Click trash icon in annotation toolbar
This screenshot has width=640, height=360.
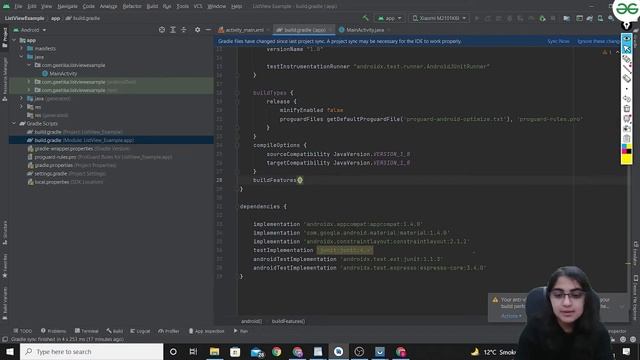click(x=627, y=109)
